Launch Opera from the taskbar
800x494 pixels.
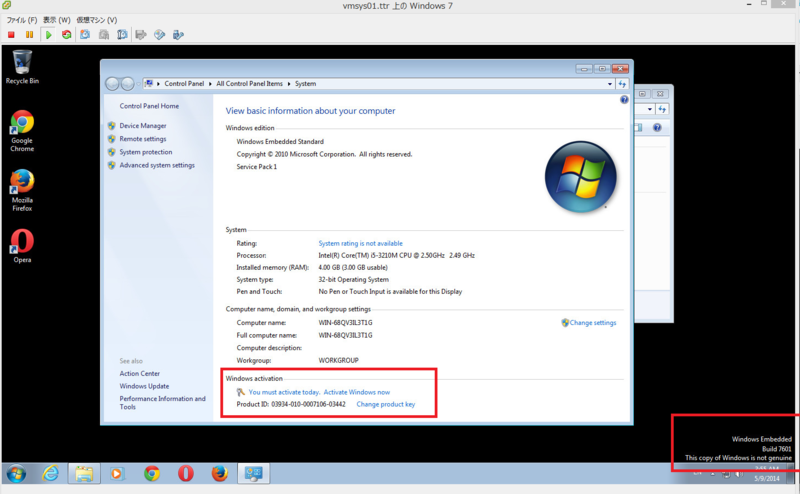(x=186, y=474)
